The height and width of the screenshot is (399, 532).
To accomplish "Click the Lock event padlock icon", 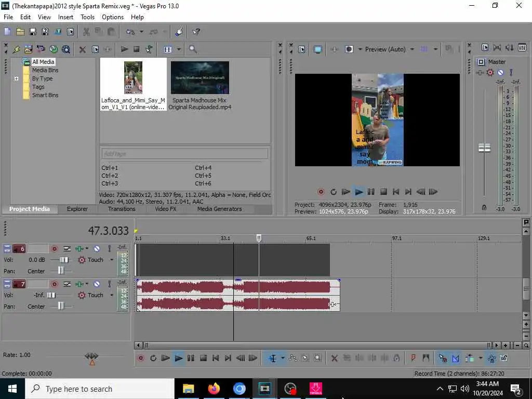I will point(396,358).
